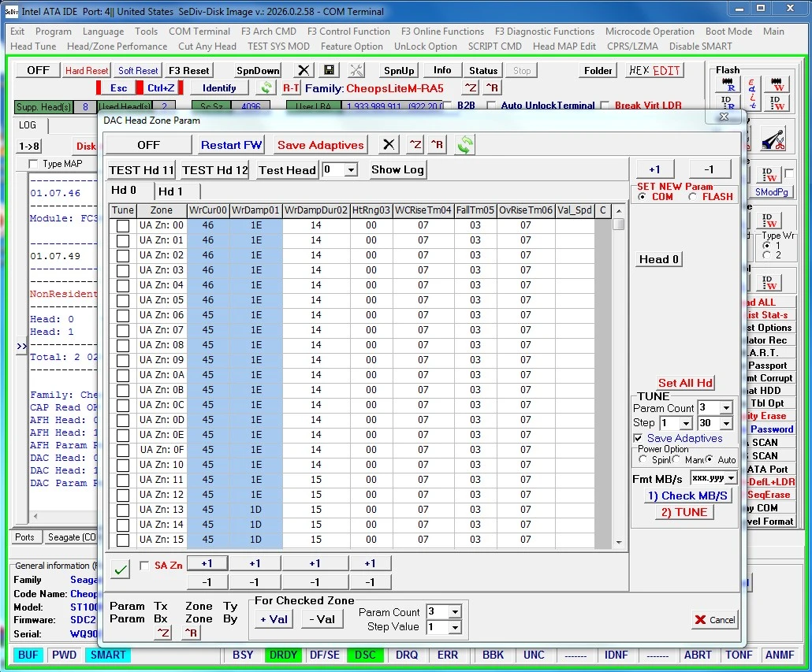Image resolution: width=812 pixels, height=672 pixels.
Task: Click green refresh icon next to Identify
Action: (x=266, y=87)
